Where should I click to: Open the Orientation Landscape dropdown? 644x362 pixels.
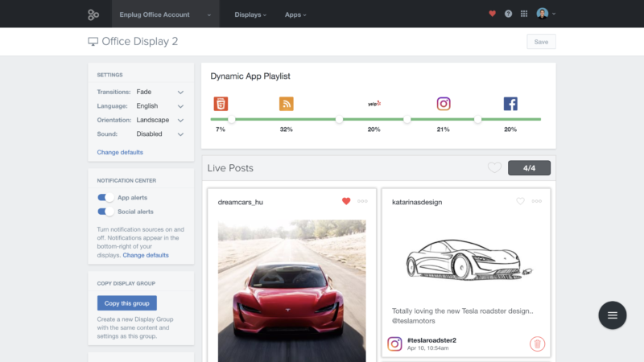[159, 120]
